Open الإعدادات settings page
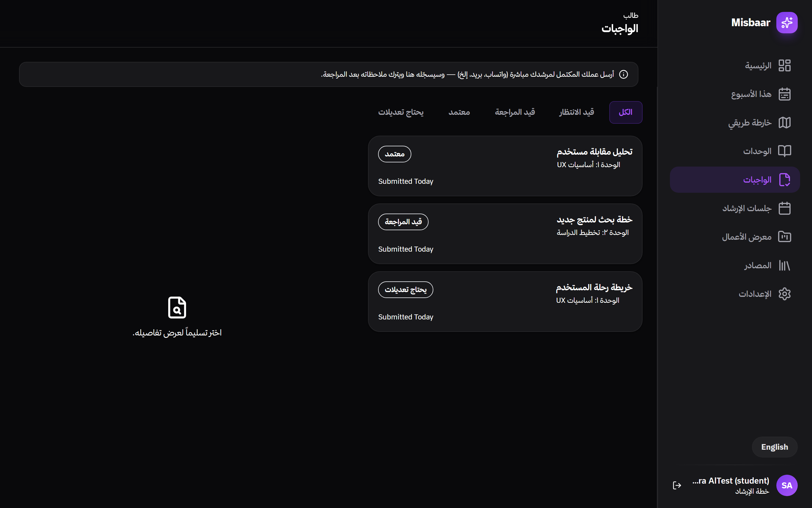Viewport: 812px width, 508px height. [x=734, y=294]
